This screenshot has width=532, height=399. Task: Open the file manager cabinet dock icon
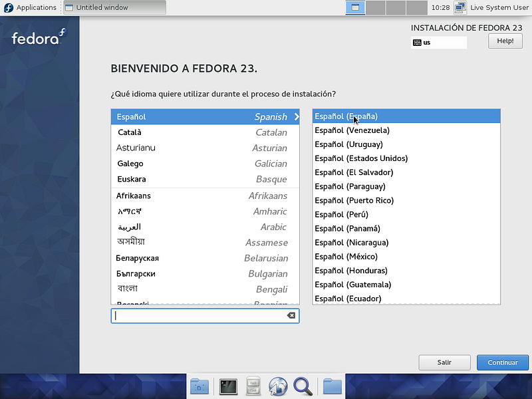coord(253,386)
